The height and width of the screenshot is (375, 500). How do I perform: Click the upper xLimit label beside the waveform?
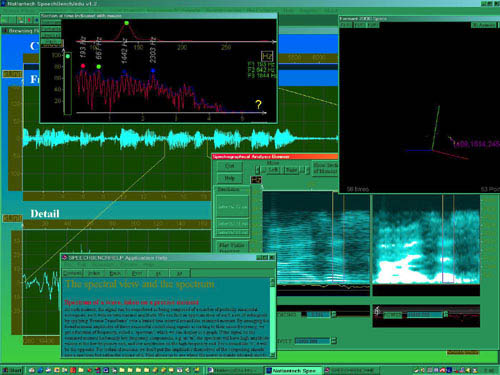point(12,74)
